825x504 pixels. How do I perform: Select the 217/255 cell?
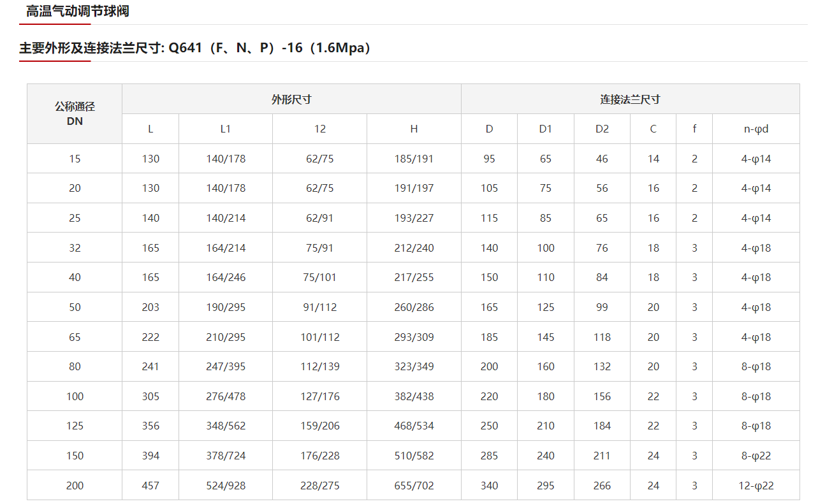[x=414, y=277]
